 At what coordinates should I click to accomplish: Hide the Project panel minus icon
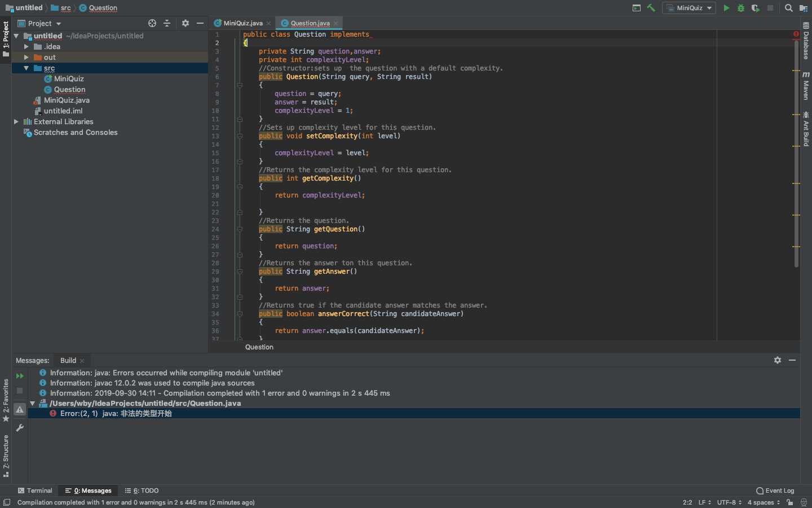(x=200, y=23)
